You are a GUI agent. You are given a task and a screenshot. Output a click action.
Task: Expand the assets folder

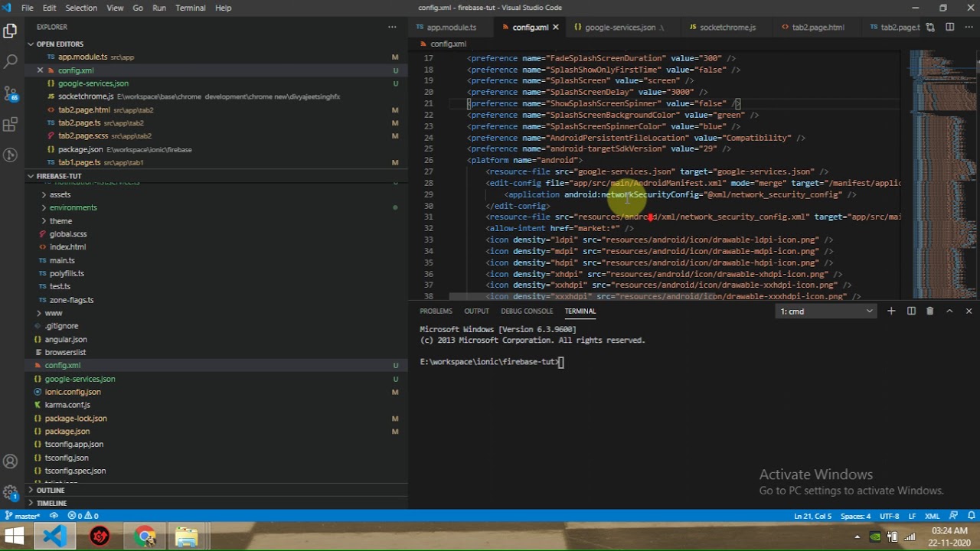coord(60,195)
